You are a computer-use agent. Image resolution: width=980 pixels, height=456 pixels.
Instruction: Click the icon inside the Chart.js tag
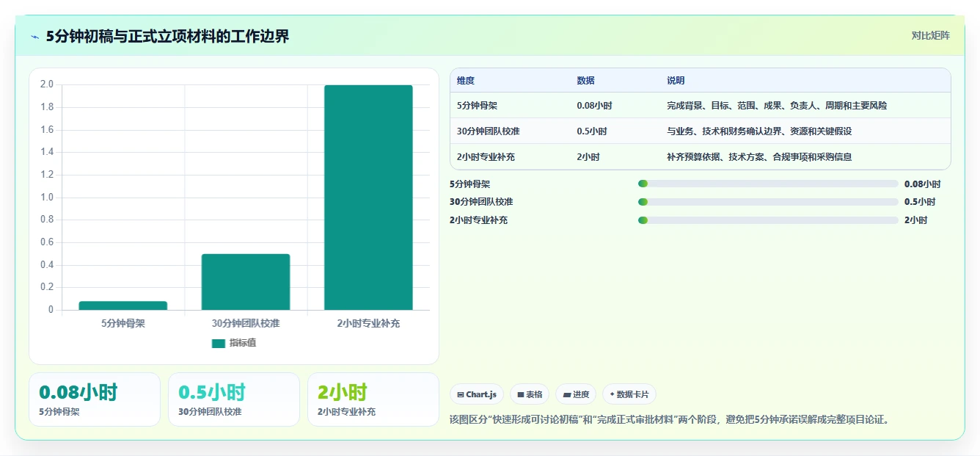[x=460, y=394]
